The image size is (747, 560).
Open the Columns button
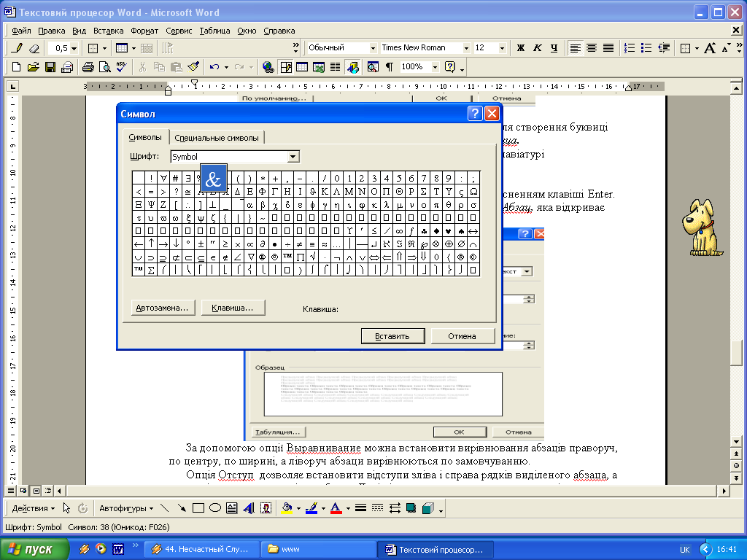click(x=336, y=67)
